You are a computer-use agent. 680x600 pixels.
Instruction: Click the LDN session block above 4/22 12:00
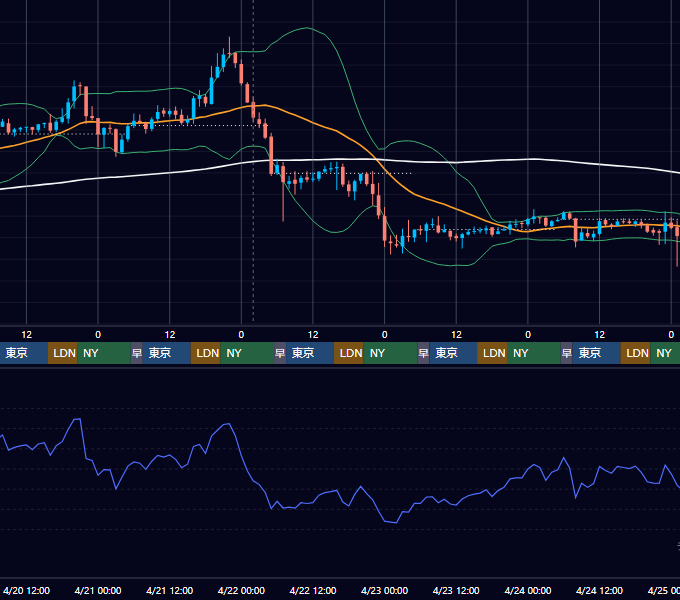(x=349, y=353)
